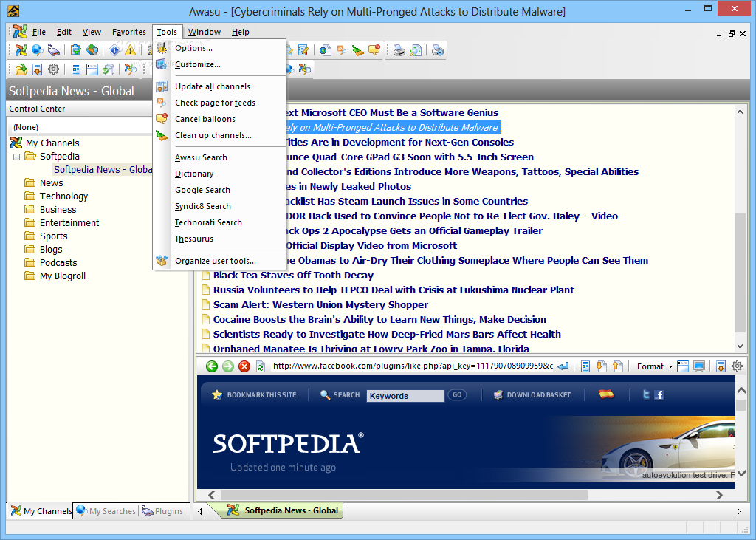Select Clean up channels... menu entry
756x540 pixels.
(x=219, y=135)
